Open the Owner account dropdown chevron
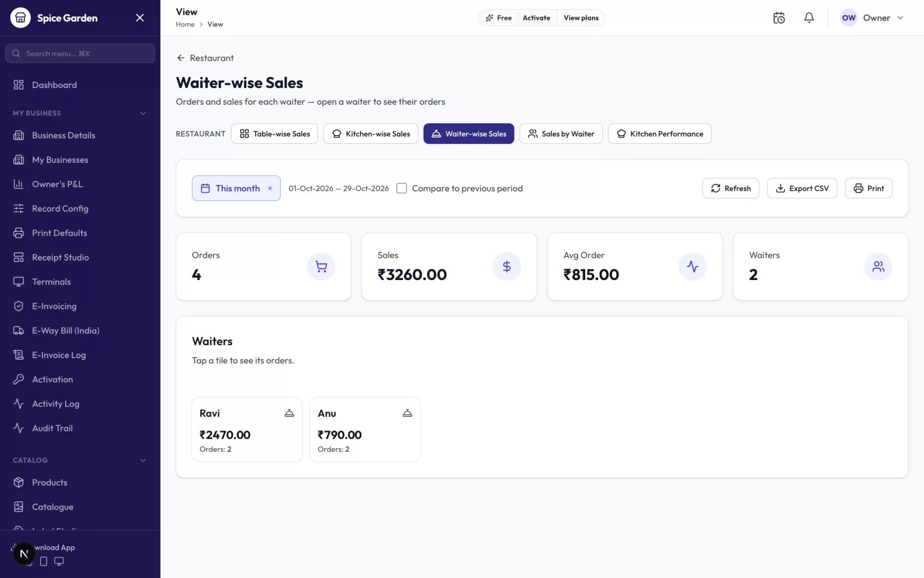This screenshot has height=578, width=924. click(x=900, y=18)
